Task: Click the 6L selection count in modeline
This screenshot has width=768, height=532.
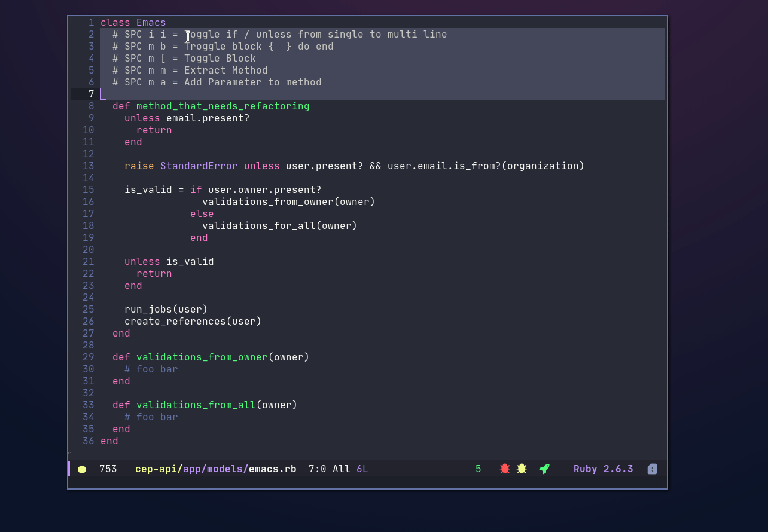Action: pos(362,469)
